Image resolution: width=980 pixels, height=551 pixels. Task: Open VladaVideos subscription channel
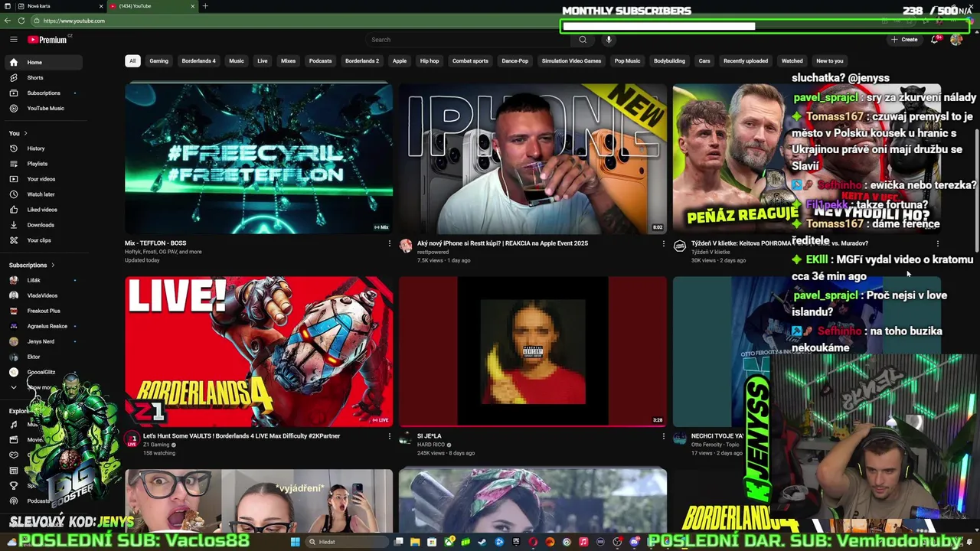tap(42, 295)
